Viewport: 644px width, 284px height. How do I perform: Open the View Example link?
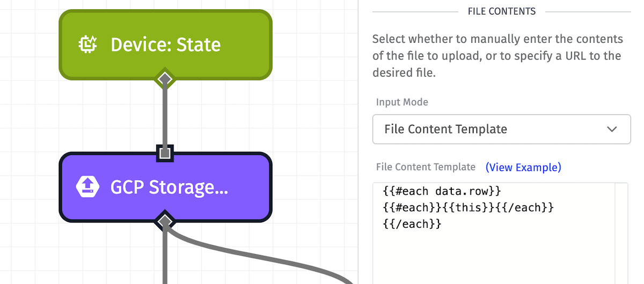(x=523, y=167)
